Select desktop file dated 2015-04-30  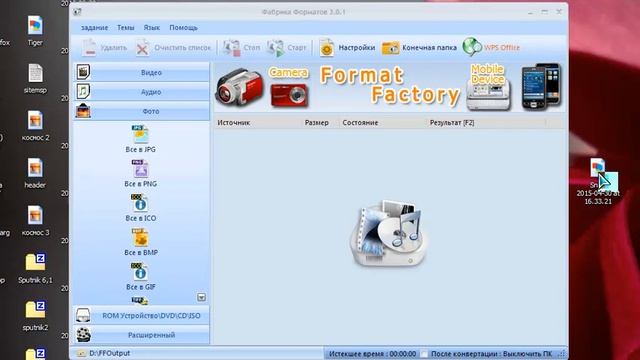[598, 182]
